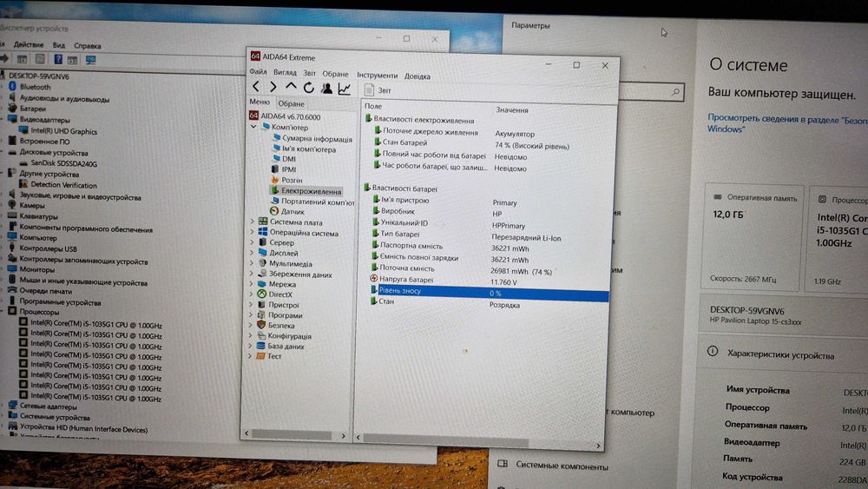Viewport: 868px width, 489px height.
Task: Select Сумарна інформація in the tree
Action: 312,138
